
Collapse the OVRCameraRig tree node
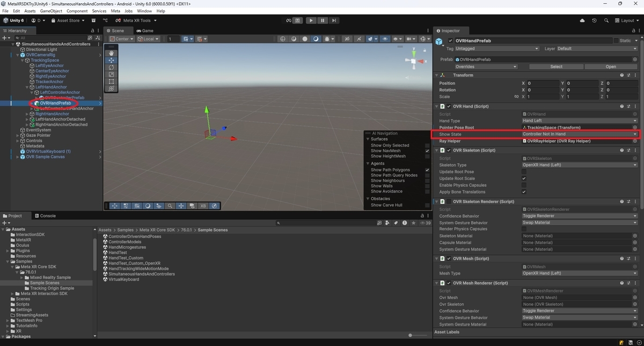(17, 55)
